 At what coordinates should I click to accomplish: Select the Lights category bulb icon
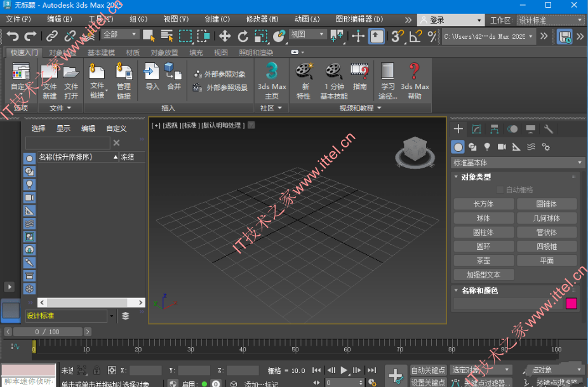(487, 147)
